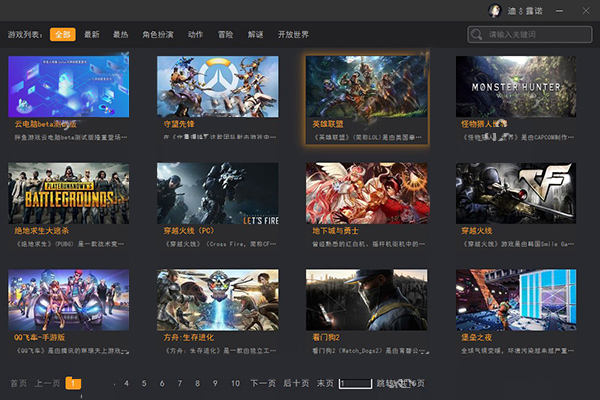Click the 穿越火线（PC）title text
The image size is (600, 400).
pos(189,231)
